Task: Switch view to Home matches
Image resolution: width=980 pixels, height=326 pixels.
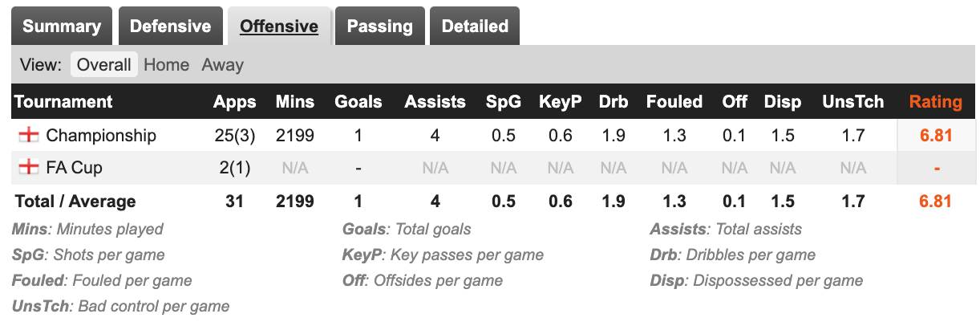Action: coord(167,65)
